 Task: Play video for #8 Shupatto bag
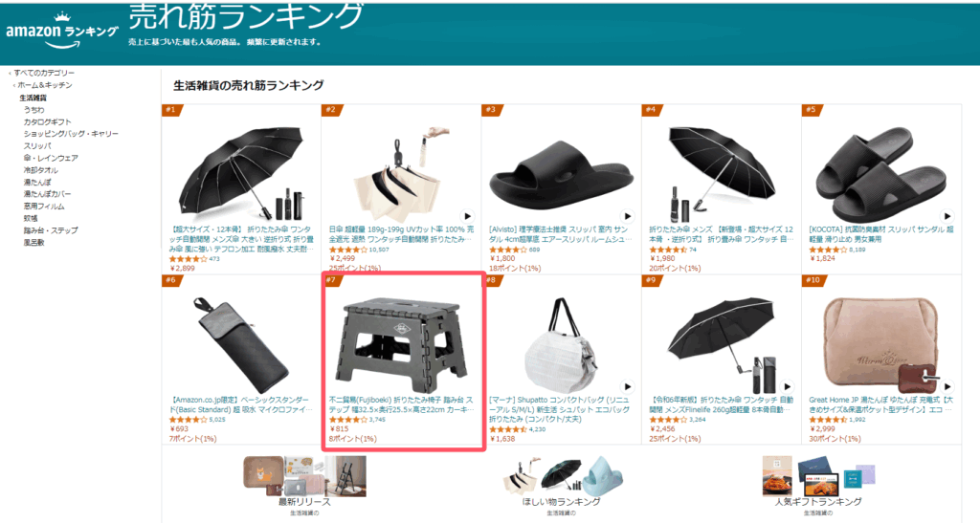tap(627, 386)
